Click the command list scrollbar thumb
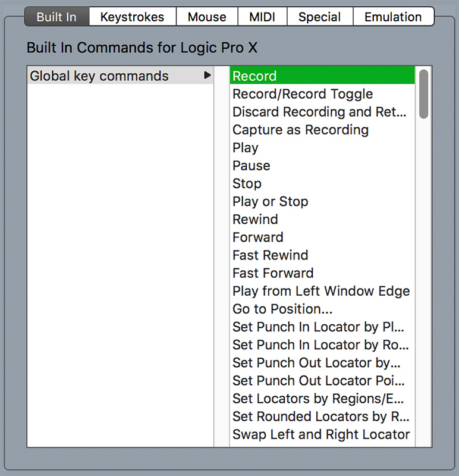Image resolution: width=459 pixels, height=476 pixels. tap(424, 94)
